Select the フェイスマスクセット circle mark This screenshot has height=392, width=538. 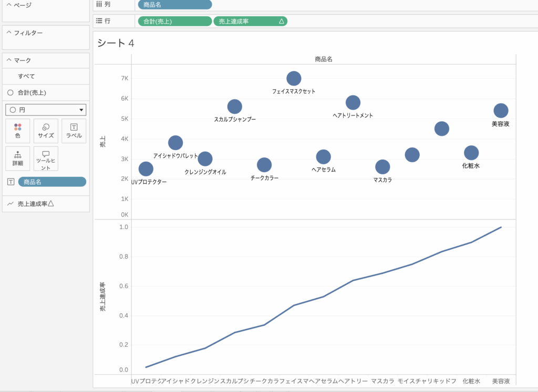click(294, 79)
